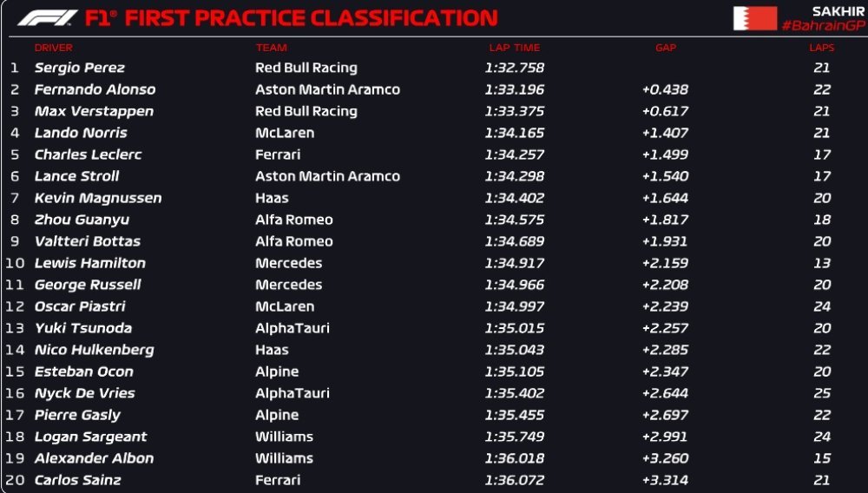Select the SAKHIR location label
Viewport: 868px width, 493px height.
click(x=838, y=11)
